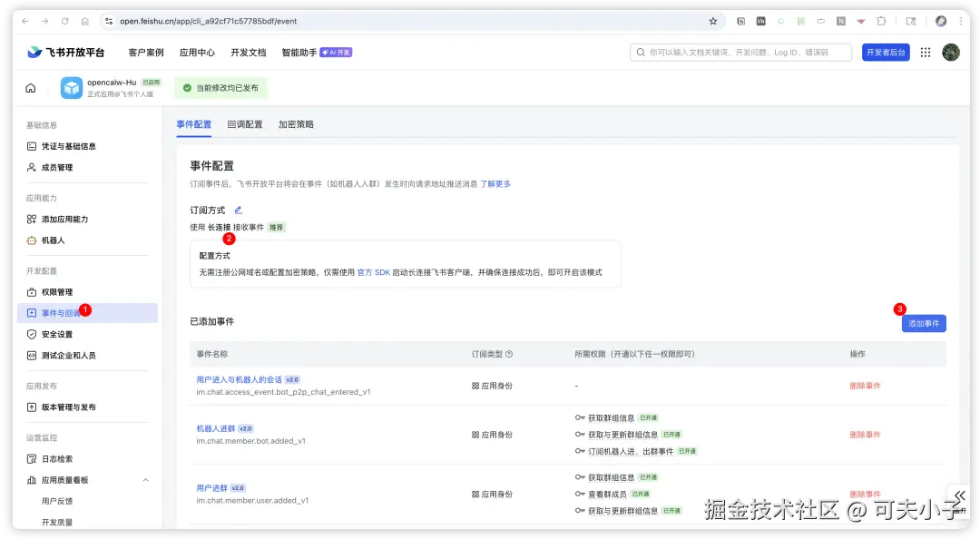The height and width of the screenshot is (539, 980).
Task: Click the browser home icon
Action: pyautogui.click(x=85, y=21)
